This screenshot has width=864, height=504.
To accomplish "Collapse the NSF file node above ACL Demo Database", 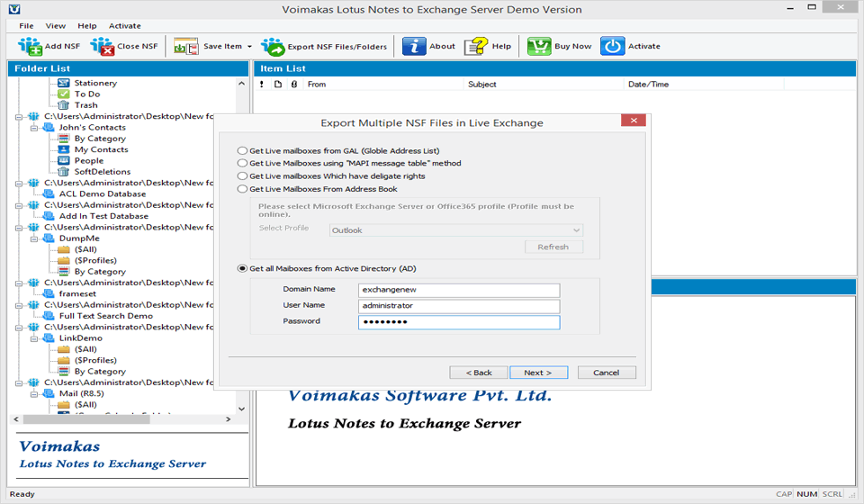I will [x=19, y=183].
